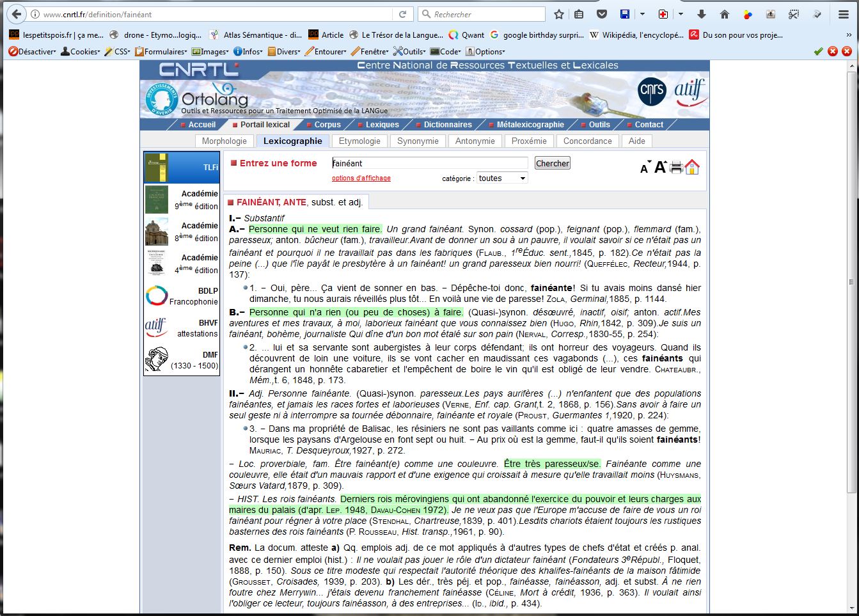This screenshot has height=616, width=859.
Task: Save page to Pocket
Action: click(601, 14)
